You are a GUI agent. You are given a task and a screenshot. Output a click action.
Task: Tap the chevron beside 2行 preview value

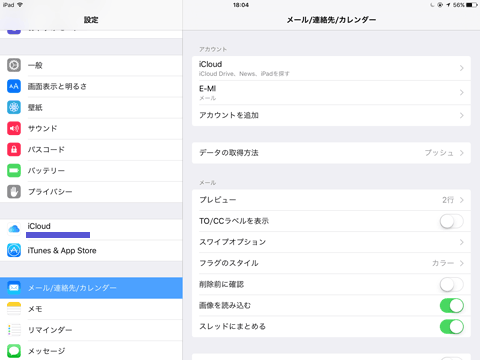462,200
